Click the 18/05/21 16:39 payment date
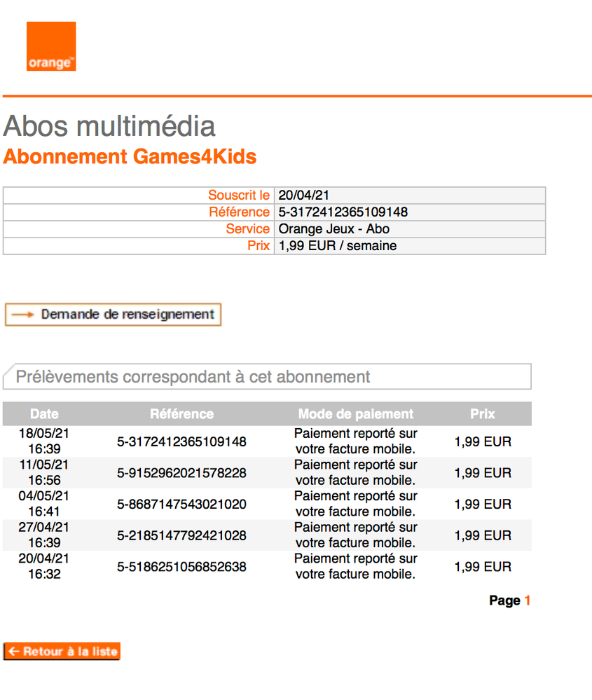592x700 pixels. pyautogui.click(x=44, y=441)
